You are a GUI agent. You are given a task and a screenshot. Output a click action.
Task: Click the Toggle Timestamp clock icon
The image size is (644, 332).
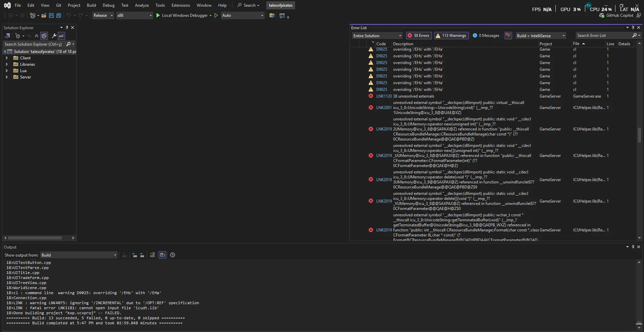pos(173,255)
